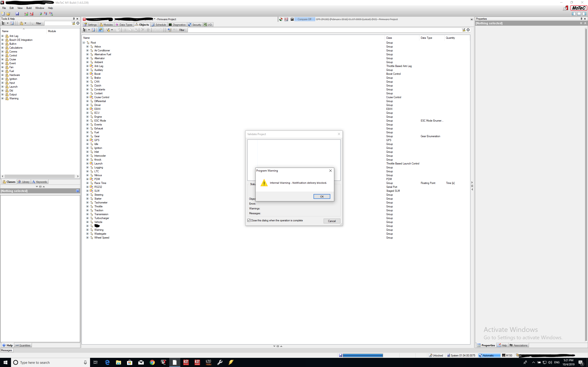The height and width of the screenshot is (367, 588).
Task: Toggle close dialog when operation complete
Action: pos(249,220)
